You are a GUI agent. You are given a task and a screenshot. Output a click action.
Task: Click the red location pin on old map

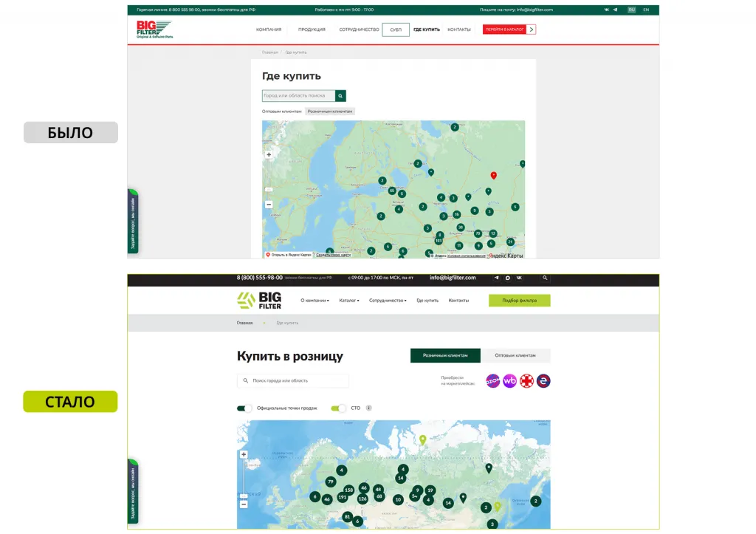point(493,176)
